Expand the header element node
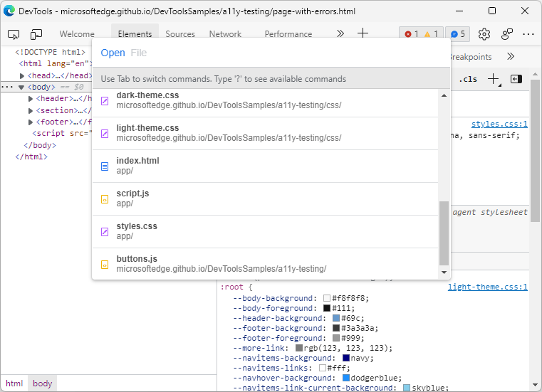The width and height of the screenshot is (542, 392). coord(30,99)
